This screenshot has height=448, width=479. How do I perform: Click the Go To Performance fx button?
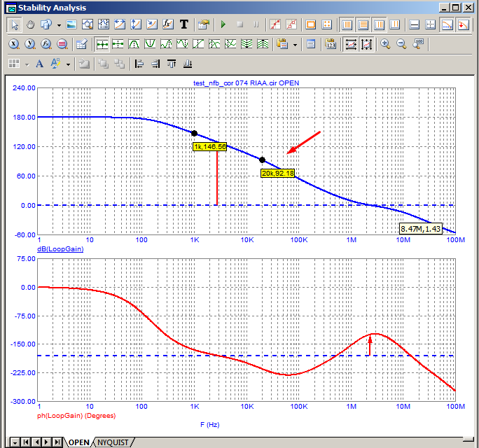(x=46, y=44)
